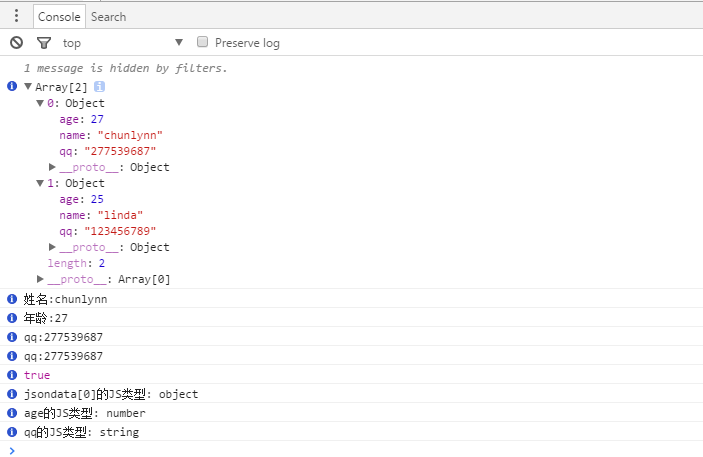Expand __proto__ under the chunlynn object
The image size is (703, 457).
53,167
